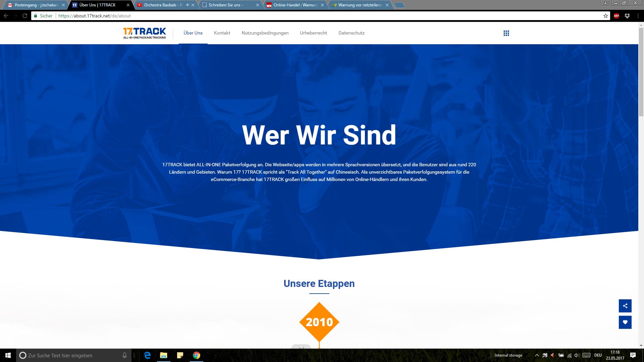The height and width of the screenshot is (362, 644).
Task: Click the green secure padlock icon
Action: point(35,16)
